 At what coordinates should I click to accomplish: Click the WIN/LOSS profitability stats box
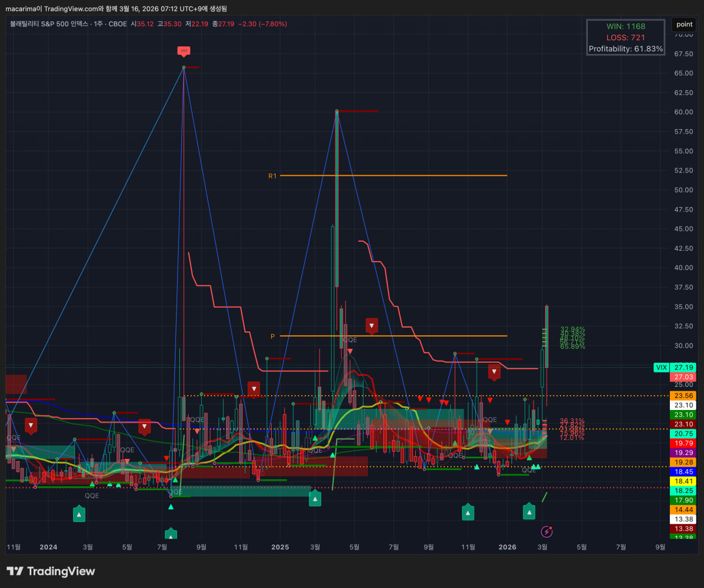pos(625,37)
